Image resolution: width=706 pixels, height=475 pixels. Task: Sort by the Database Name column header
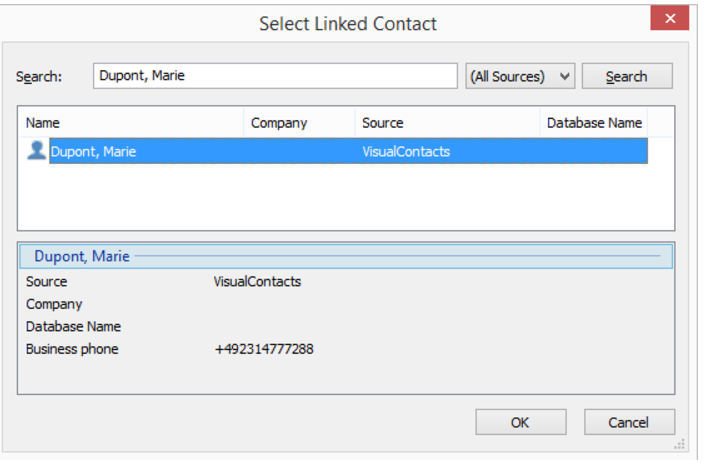pos(594,123)
